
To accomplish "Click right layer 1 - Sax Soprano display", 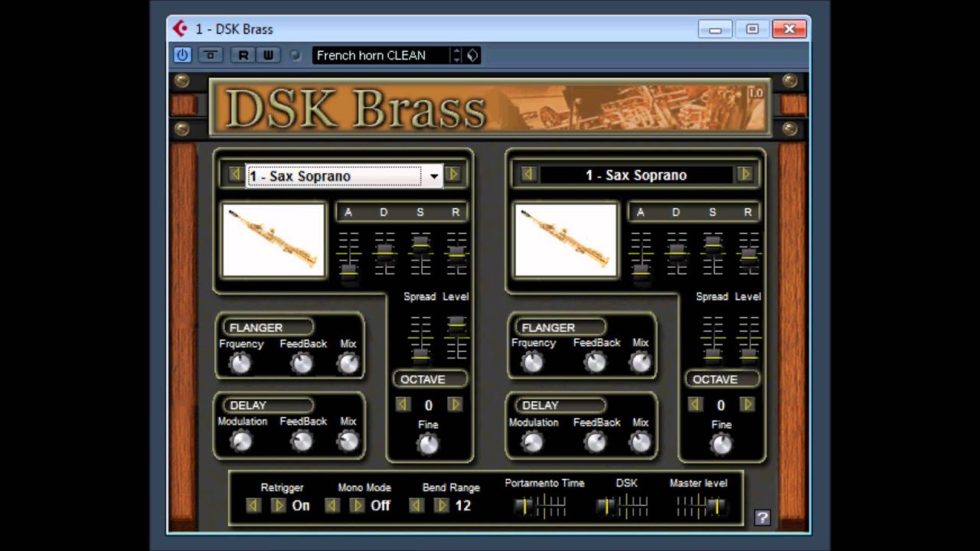I will click(x=636, y=175).
